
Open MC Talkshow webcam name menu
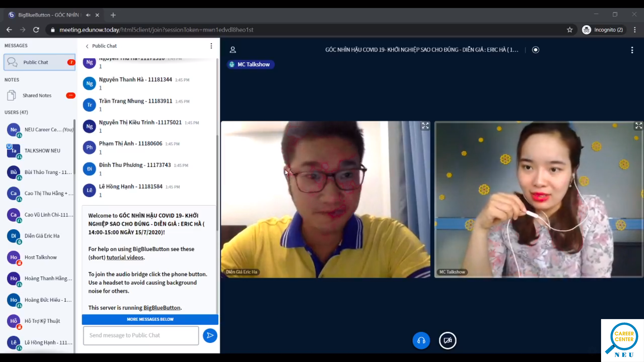tap(452, 272)
